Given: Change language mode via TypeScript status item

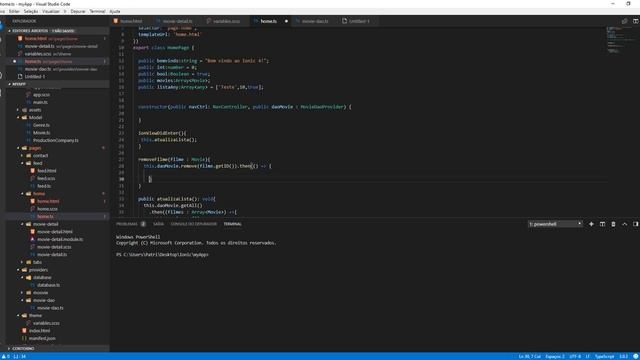Looking at the screenshot, I should click(604, 356).
